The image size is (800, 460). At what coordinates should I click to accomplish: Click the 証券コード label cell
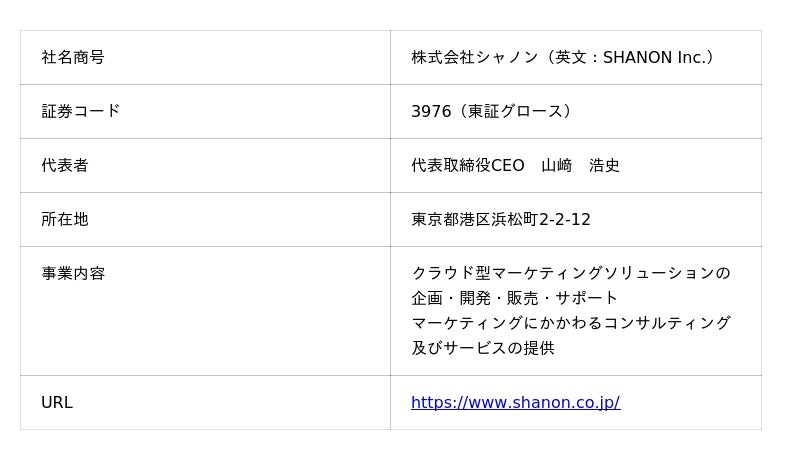click(81, 112)
